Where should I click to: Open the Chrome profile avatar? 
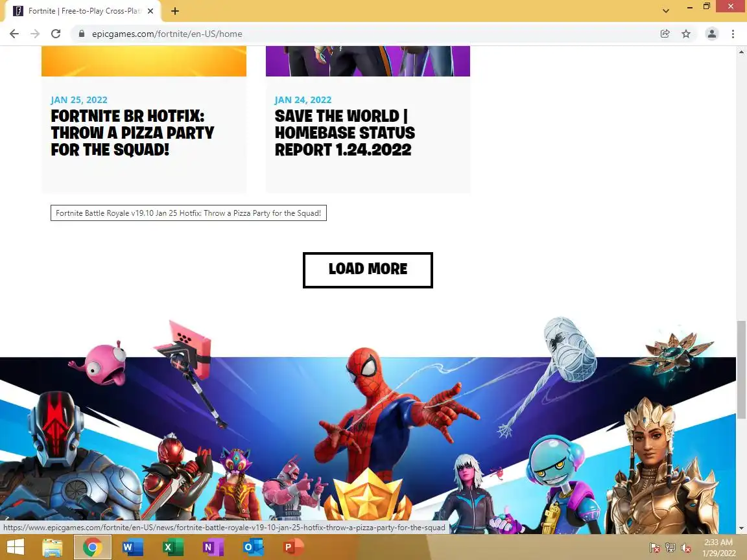(712, 34)
